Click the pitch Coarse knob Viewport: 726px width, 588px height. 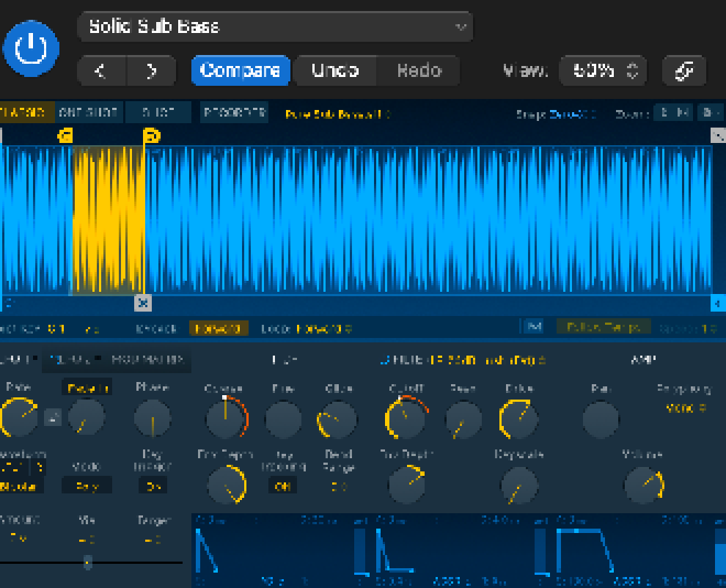click(225, 419)
